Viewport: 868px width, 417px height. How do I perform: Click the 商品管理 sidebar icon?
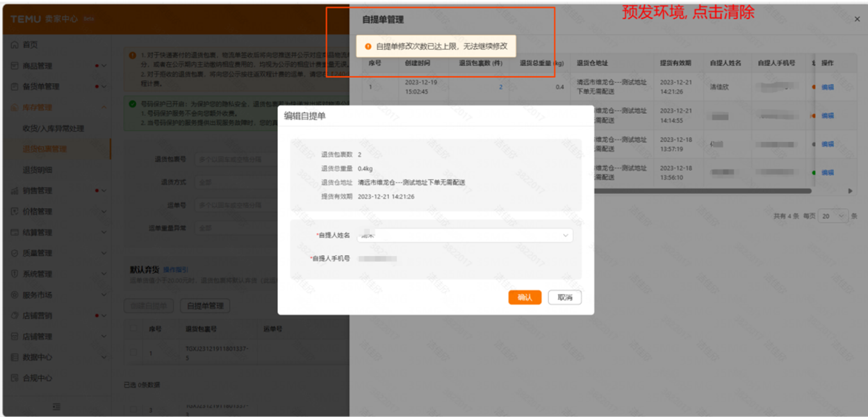(14, 66)
